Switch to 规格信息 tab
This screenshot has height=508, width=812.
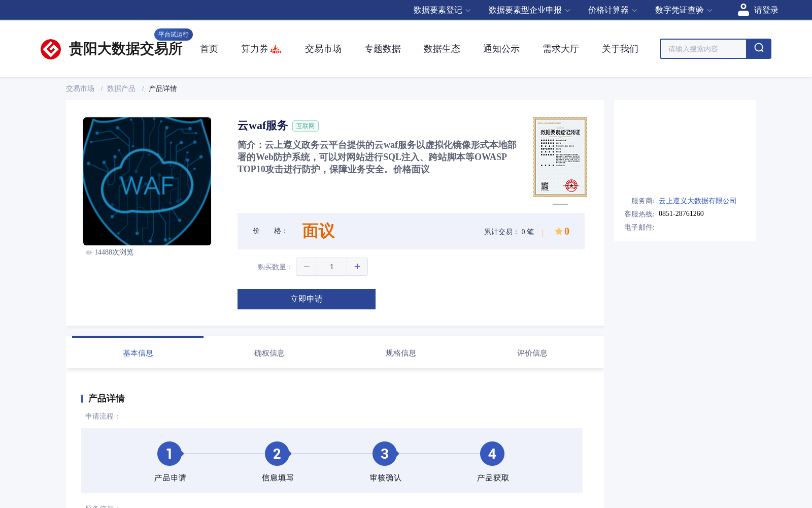[x=400, y=353]
